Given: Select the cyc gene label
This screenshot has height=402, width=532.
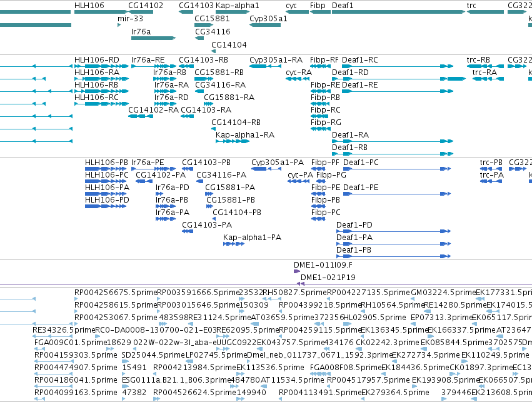Looking at the screenshot, I should tap(291, 6).
